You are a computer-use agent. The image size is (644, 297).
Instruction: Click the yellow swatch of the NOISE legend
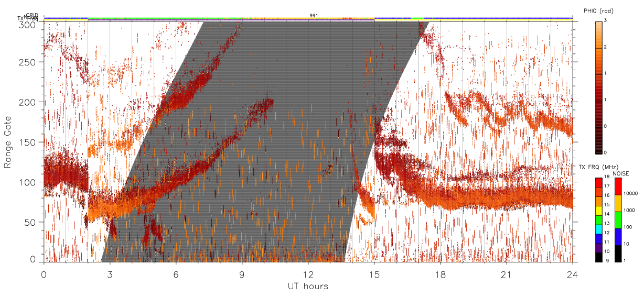click(x=618, y=203)
